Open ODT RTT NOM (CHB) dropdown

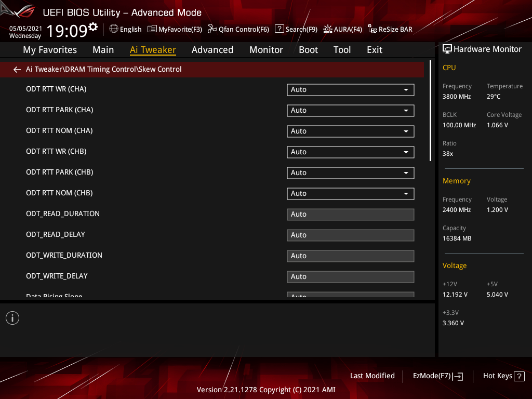pyautogui.click(x=351, y=194)
